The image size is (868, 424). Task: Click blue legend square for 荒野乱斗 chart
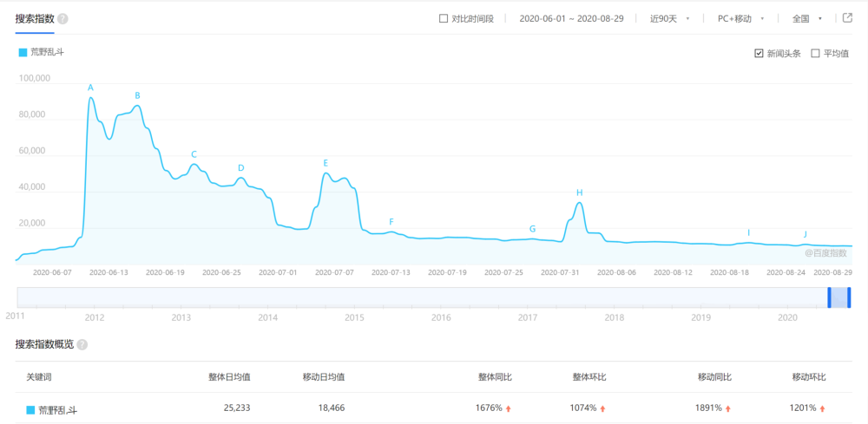pos(23,53)
